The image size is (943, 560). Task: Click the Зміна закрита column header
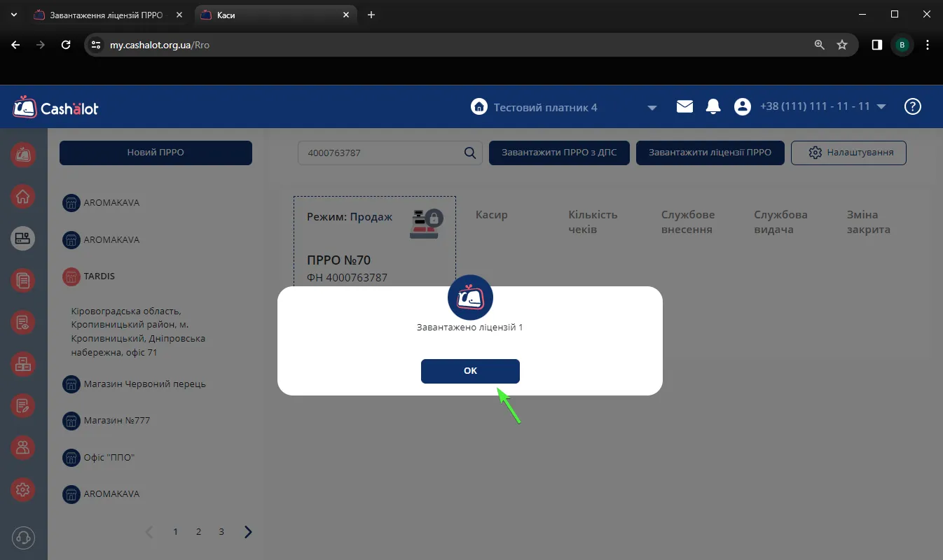point(868,222)
